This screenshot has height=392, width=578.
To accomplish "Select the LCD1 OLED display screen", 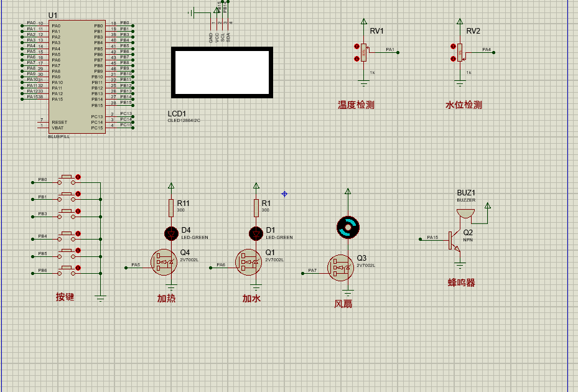I will tap(222, 72).
